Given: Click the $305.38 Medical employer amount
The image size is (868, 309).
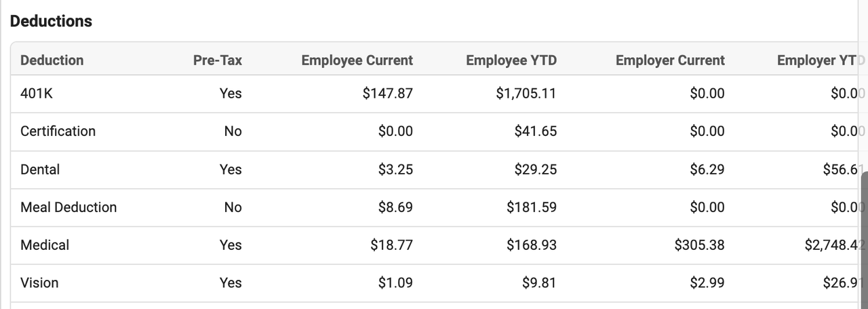Looking at the screenshot, I should click(x=699, y=245).
